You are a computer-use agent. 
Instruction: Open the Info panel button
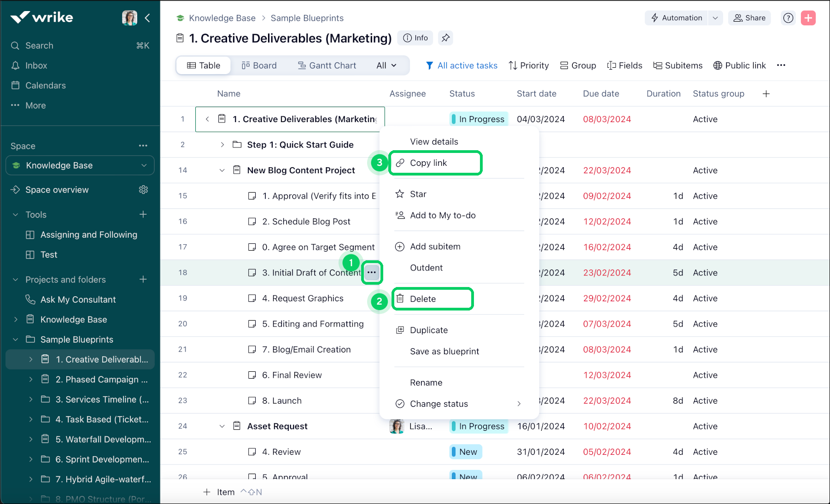point(415,38)
